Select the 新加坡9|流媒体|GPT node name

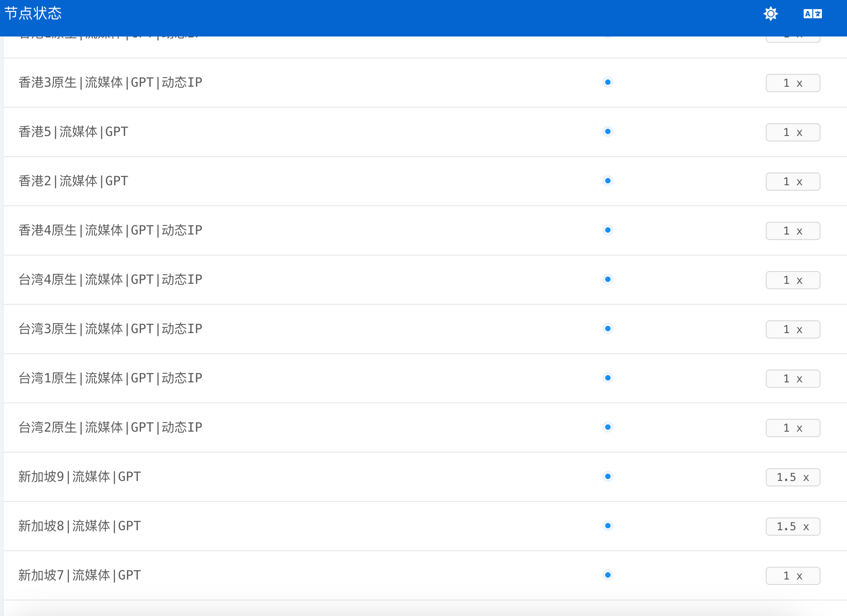(x=80, y=477)
